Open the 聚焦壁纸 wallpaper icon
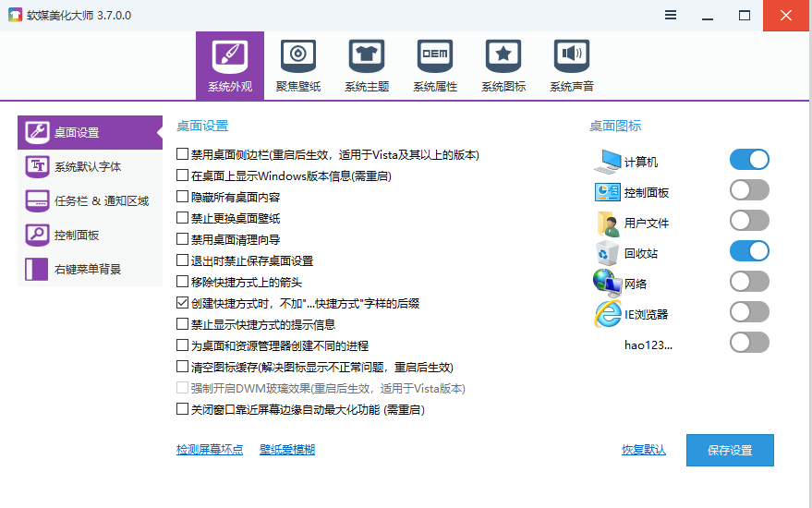This screenshot has height=508, width=812. [298, 56]
